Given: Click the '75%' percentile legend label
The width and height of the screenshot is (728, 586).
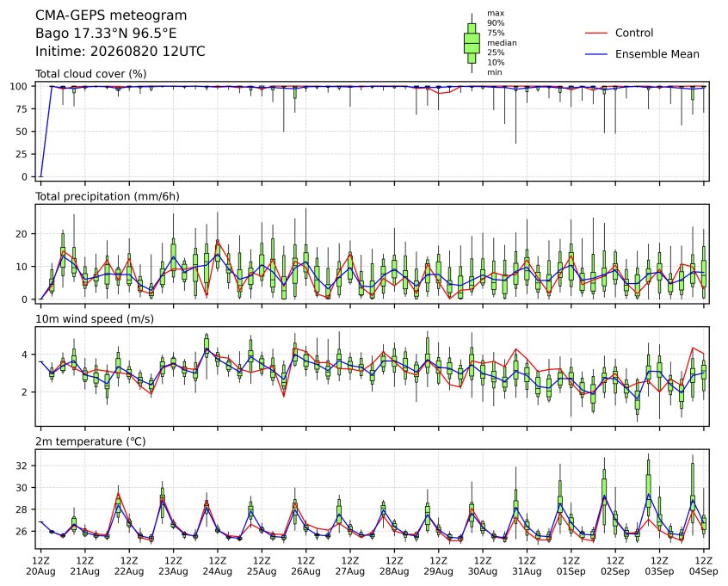Looking at the screenshot, I should (496, 33).
